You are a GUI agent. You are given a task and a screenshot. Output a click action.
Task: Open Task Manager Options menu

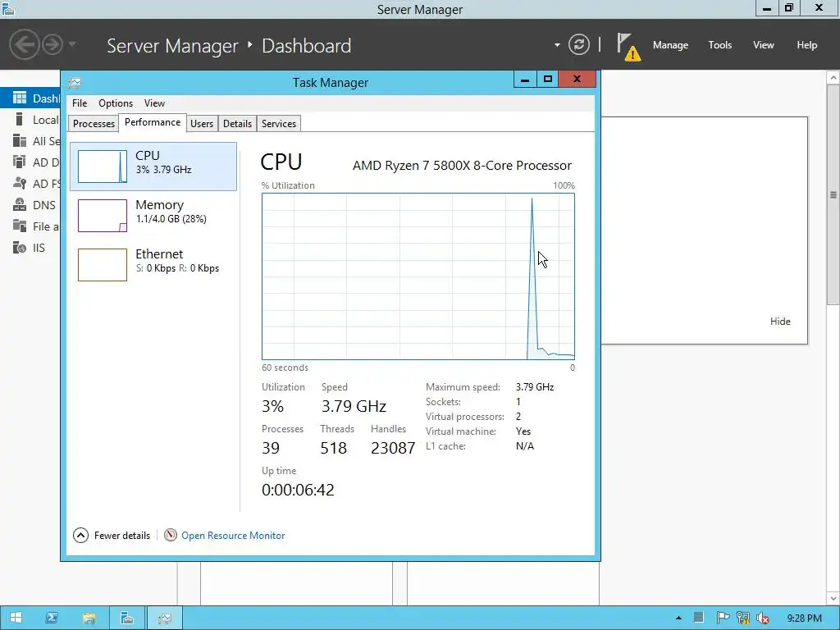coord(115,103)
